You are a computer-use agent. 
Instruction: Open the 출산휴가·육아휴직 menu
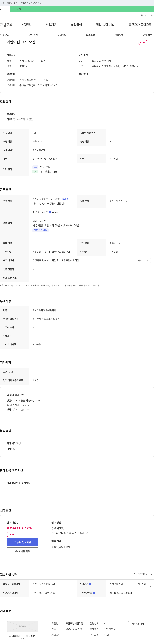click(140, 25)
